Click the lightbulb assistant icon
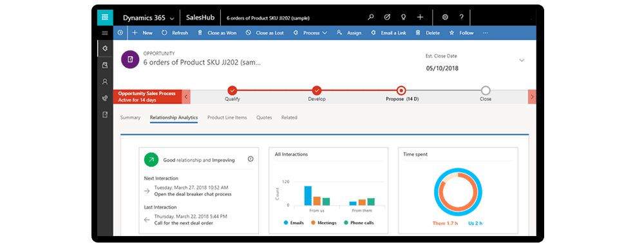The image size is (644, 249). (403, 17)
